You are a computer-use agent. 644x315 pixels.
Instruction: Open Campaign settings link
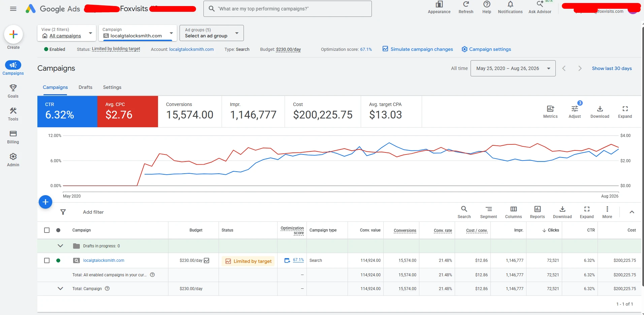coord(486,49)
